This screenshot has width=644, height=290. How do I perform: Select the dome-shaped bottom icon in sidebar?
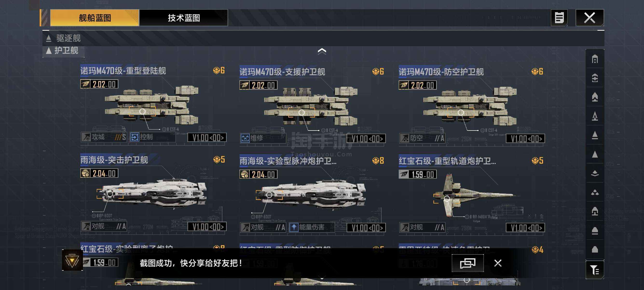tap(595, 249)
